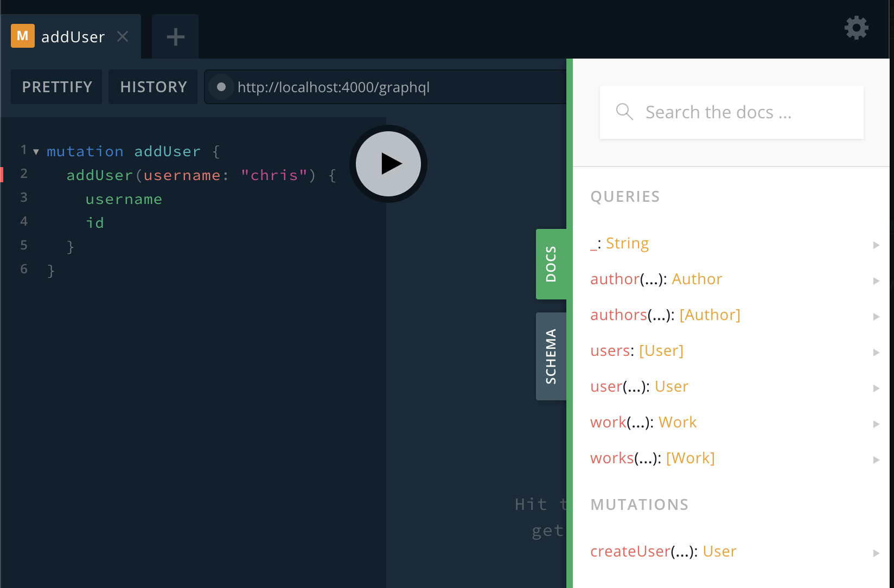The image size is (894, 588).
Task: Click the search magnifier icon in docs
Action: click(x=624, y=112)
